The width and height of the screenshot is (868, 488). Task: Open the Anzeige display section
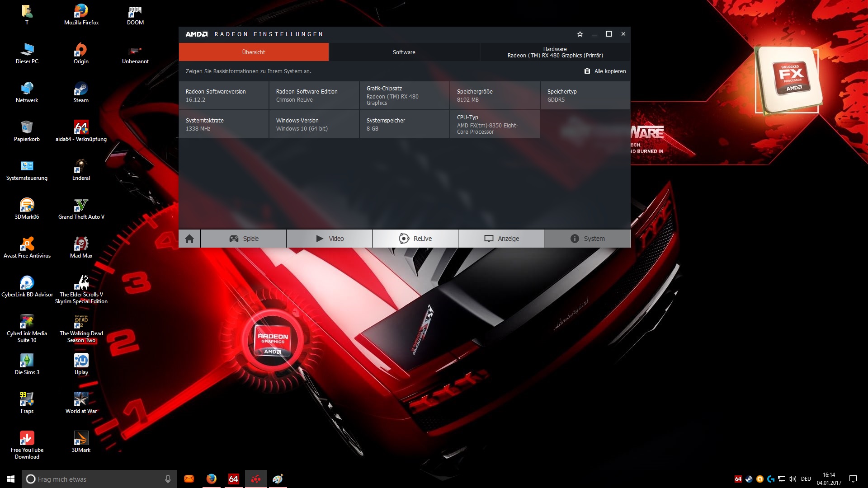tap(501, 239)
